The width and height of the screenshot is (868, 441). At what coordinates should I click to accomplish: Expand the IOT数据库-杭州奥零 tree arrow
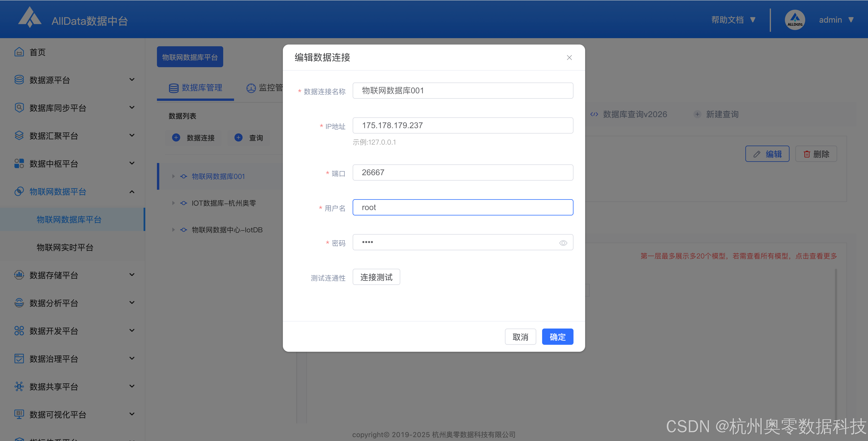coord(173,203)
